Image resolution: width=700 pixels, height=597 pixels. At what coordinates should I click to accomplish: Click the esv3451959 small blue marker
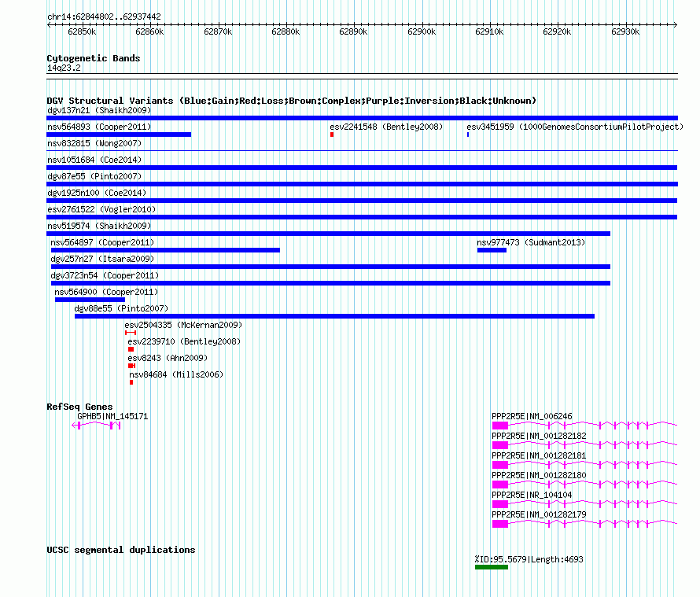[468, 135]
